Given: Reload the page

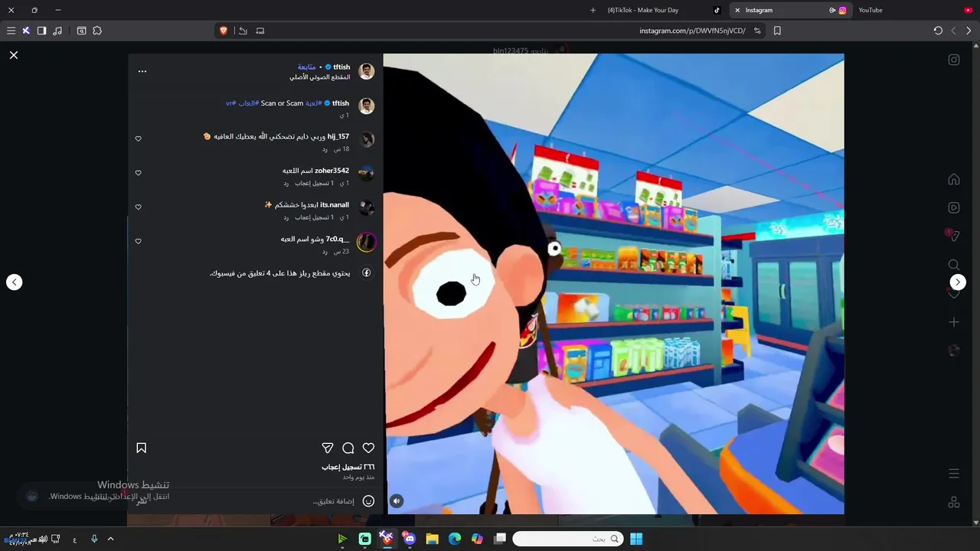Looking at the screenshot, I should point(938,31).
